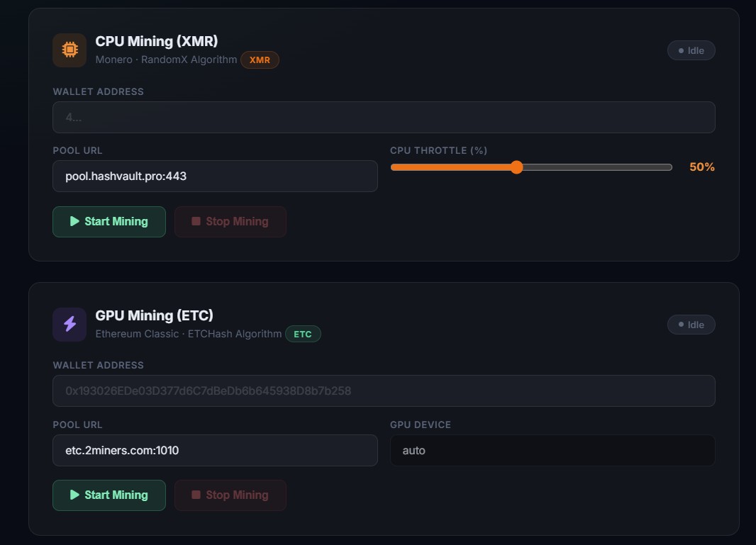This screenshot has width=756, height=545.
Task: Click the etc.2miners.com:1010 pool URL field
Action: point(215,450)
